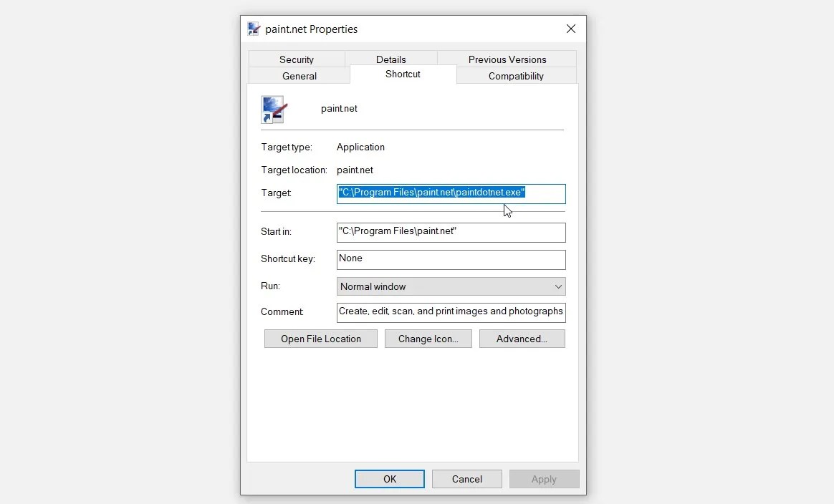Confirm changes with the OK button

(x=389, y=479)
